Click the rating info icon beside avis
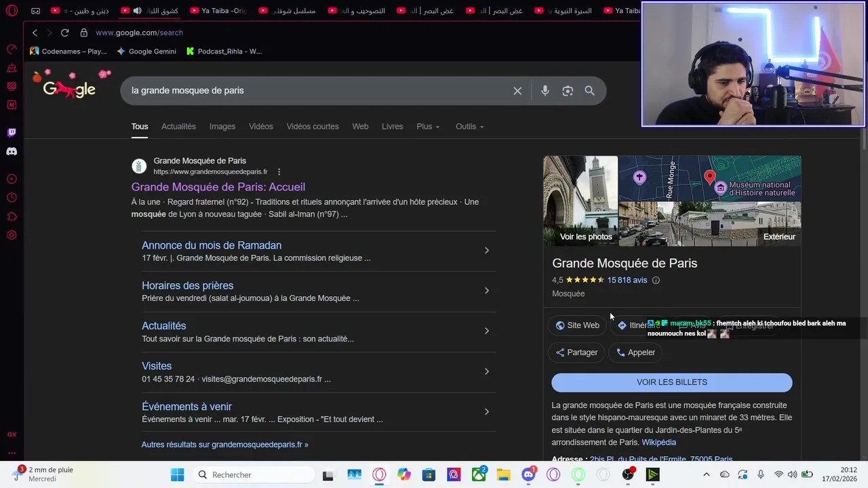 656,280
